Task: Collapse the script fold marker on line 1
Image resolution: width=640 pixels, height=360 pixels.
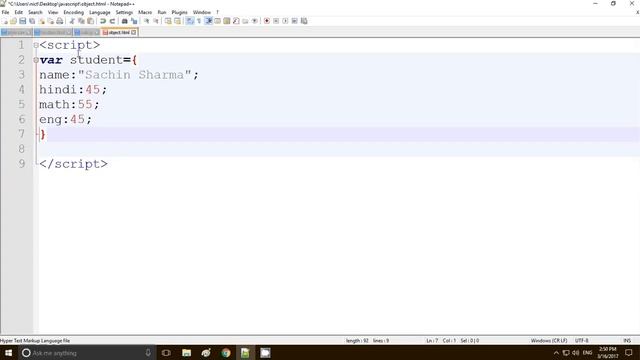Action: (36, 45)
